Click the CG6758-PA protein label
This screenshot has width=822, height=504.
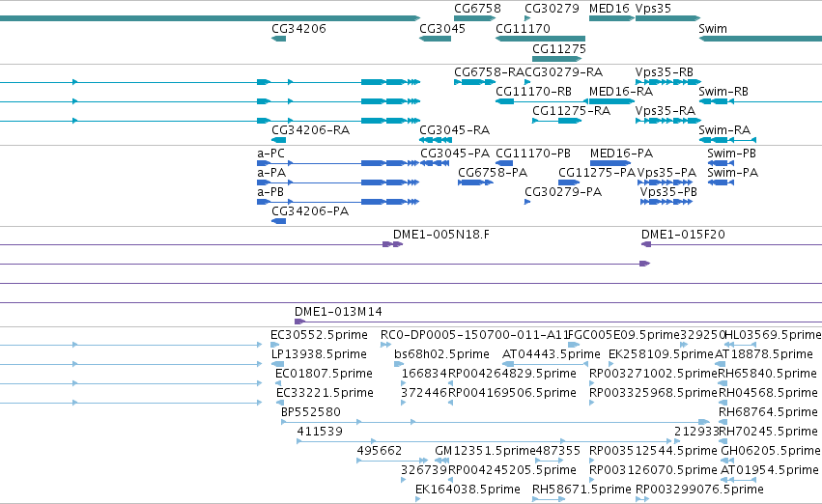pos(493,174)
